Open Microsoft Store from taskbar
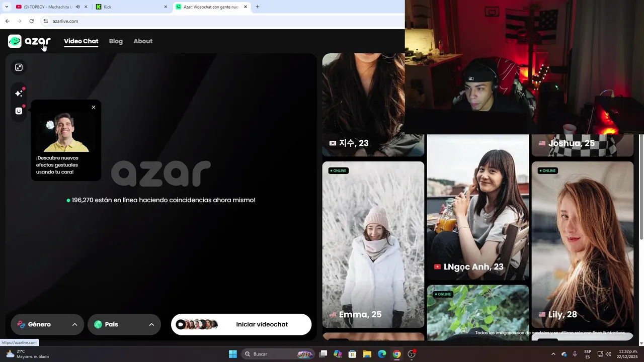The height and width of the screenshot is (362, 644). point(353,354)
